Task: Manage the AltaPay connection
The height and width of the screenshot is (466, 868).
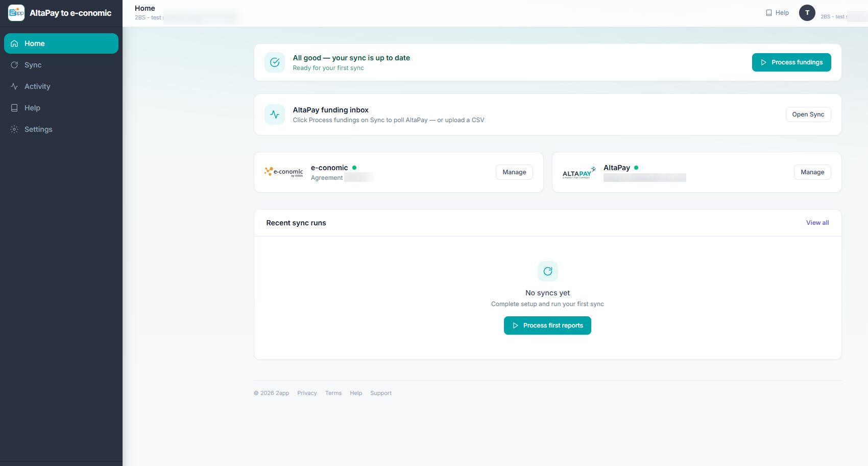Action: pos(812,172)
